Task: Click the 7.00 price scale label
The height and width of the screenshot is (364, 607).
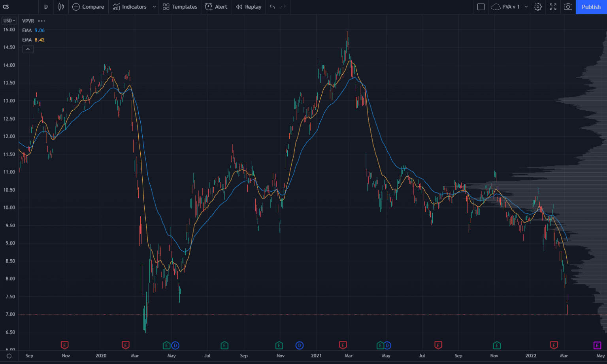Action: tap(10, 314)
